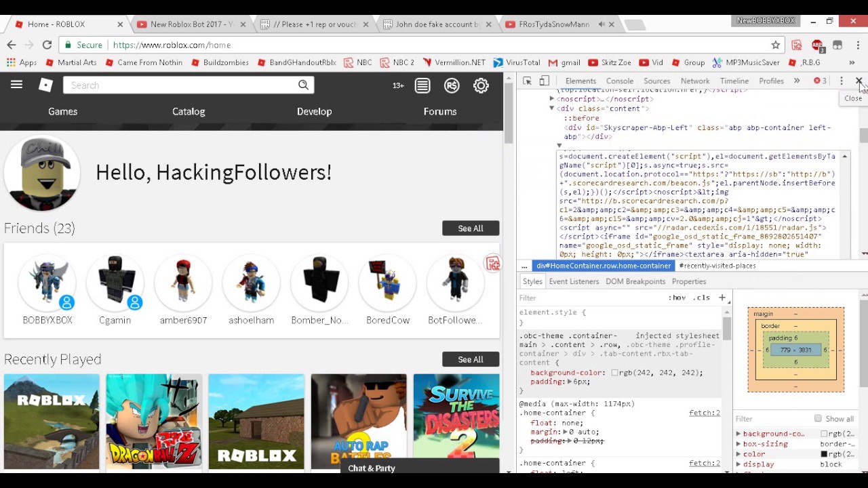
Task: Switch to the John doe fake account tab
Action: (x=437, y=24)
